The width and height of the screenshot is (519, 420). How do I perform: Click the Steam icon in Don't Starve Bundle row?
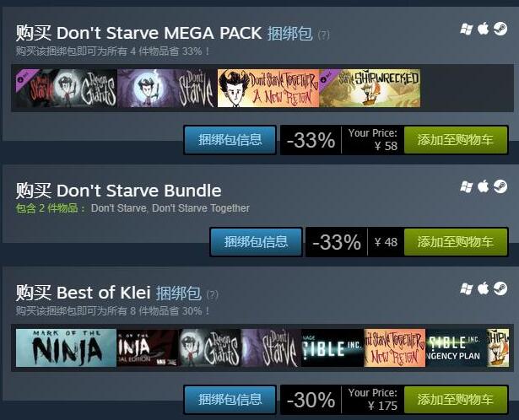point(500,186)
